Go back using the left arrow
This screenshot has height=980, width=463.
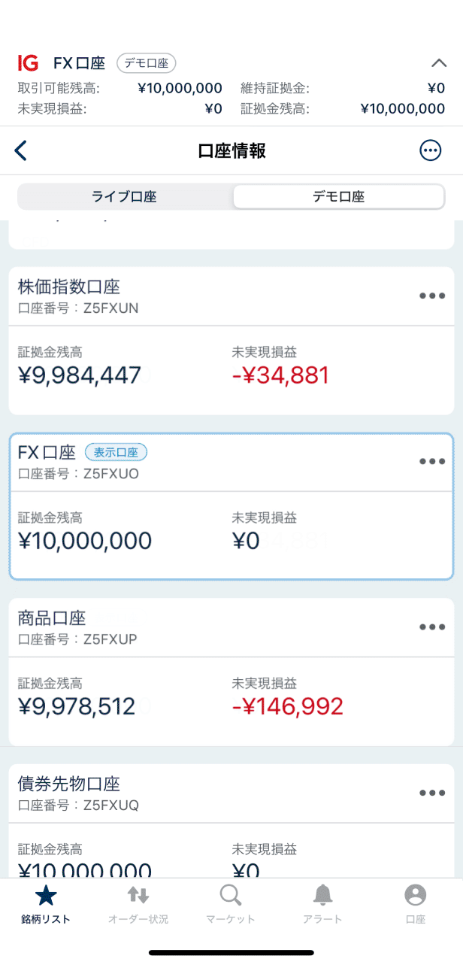pyautogui.click(x=21, y=150)
